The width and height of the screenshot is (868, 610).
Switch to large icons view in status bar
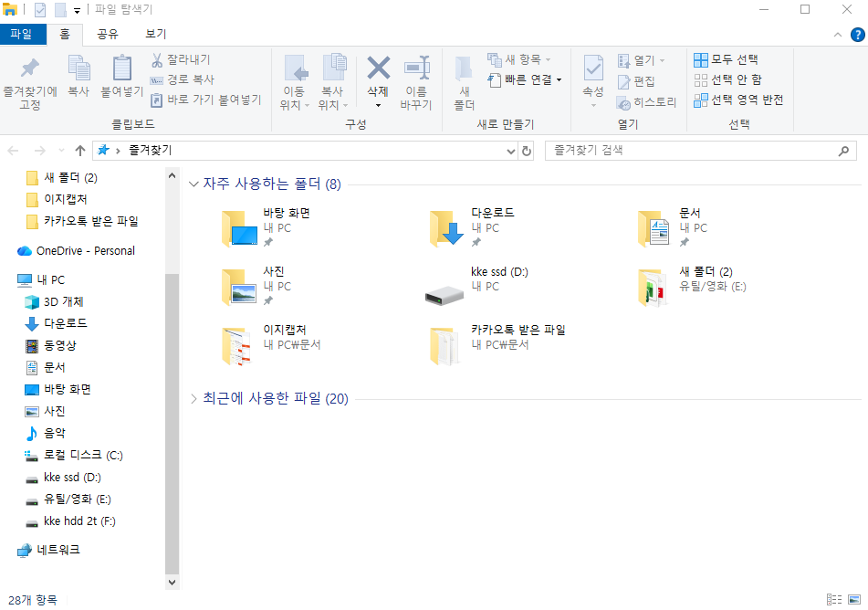point(855,600)
